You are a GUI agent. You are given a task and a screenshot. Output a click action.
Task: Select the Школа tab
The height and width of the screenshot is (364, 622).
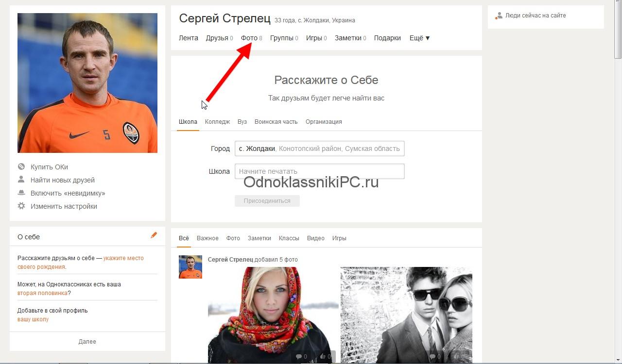pos(188,122)
